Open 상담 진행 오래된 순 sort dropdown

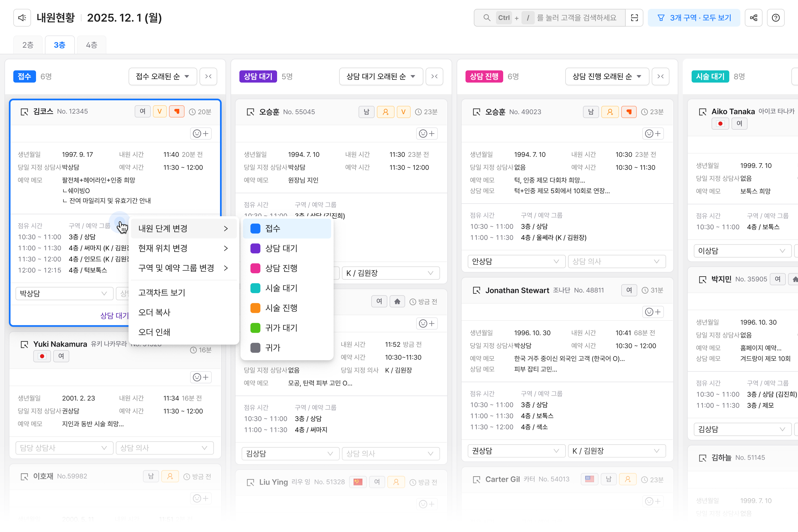click(607, 76)
